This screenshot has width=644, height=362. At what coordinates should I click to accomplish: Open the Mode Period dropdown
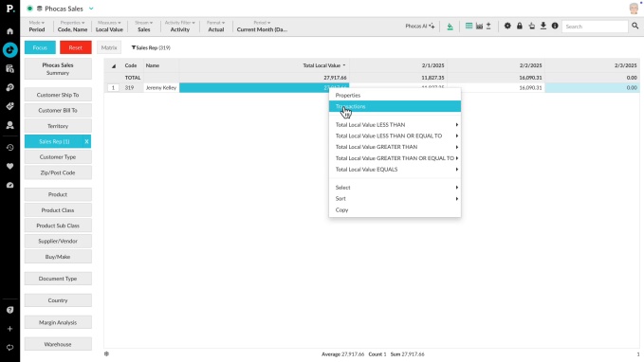pos(37,27)
